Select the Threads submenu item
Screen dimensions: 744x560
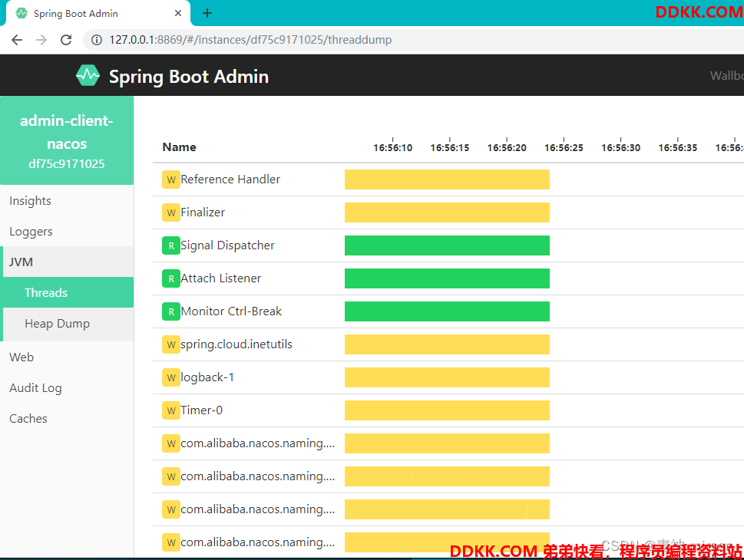[68, 292]
